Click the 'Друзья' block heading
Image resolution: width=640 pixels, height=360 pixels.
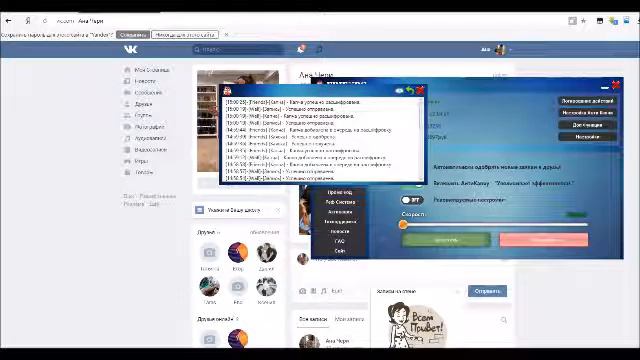(x=206, y=232)
